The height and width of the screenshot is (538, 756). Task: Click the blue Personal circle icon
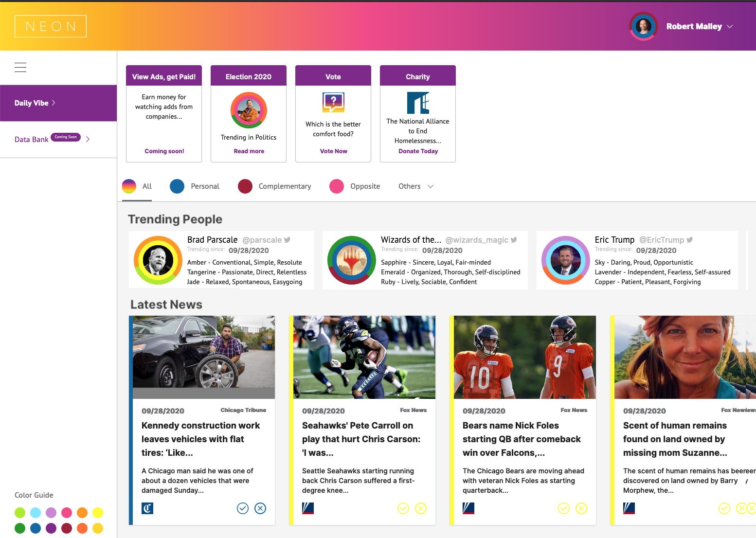tap(177, 186)
